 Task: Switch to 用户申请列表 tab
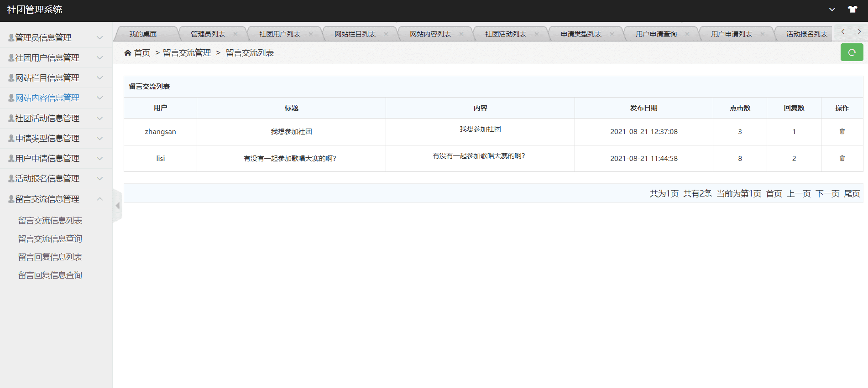732,34
